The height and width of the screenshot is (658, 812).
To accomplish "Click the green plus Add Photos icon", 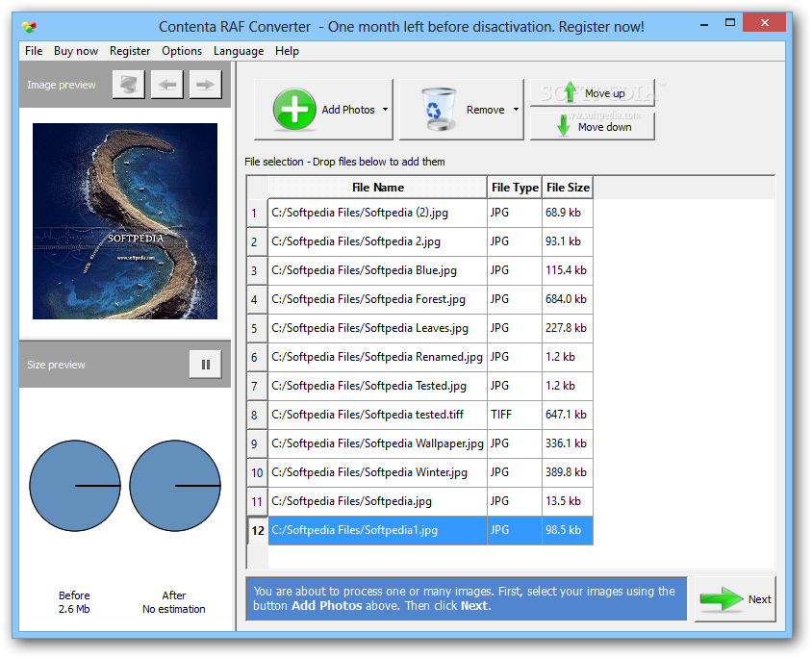I will click(294, 110).
